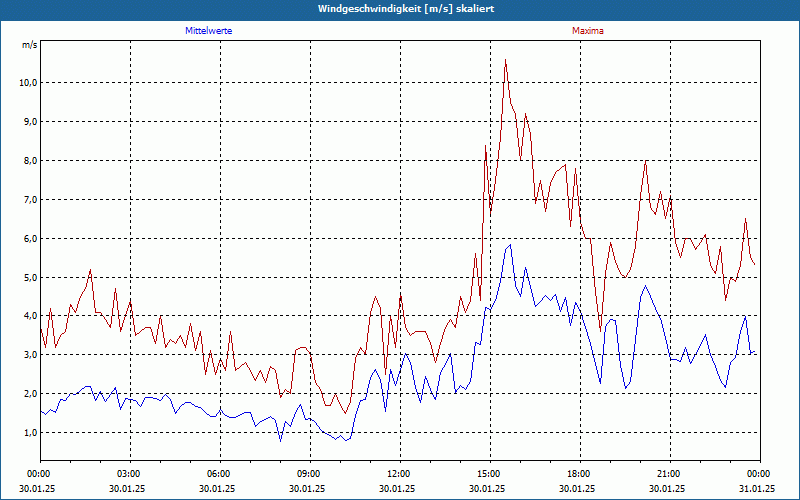The image size is (800, 500).
Task: Click the 12:00 time label on the x-axis
Action: point(400,474)
